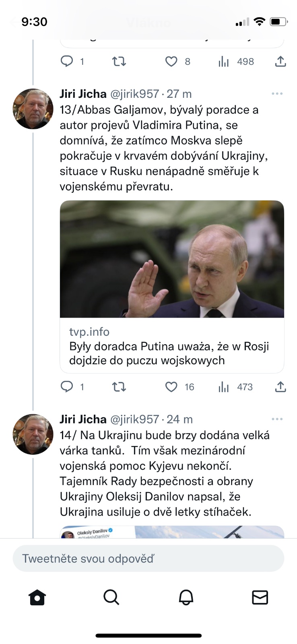
Task: Like tweet 13 about Abbas Galjamov
Action: [171, 387]
